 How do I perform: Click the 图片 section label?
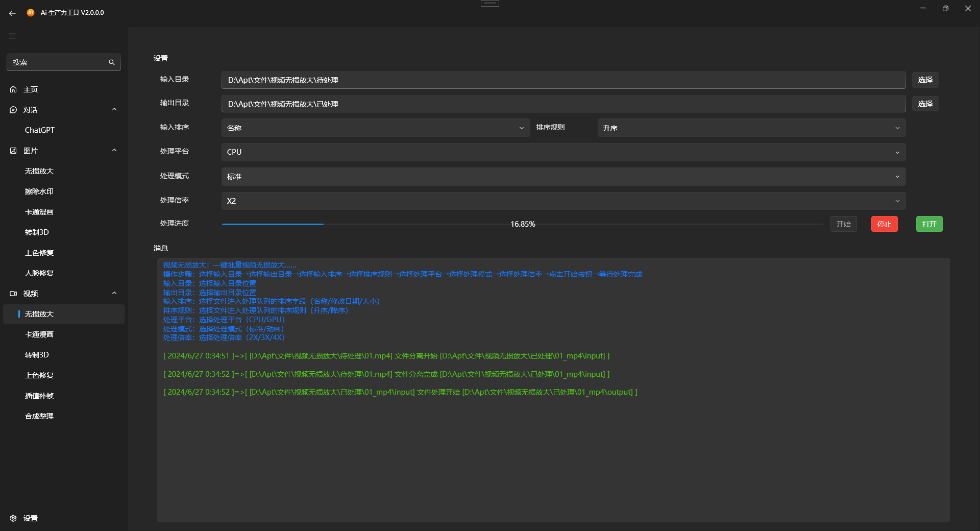(x=31, y=151)
